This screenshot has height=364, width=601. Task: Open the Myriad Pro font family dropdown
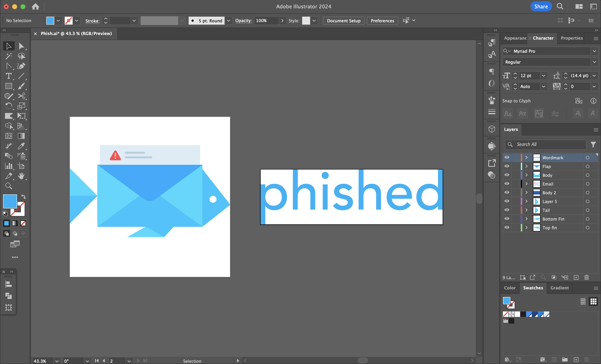pyautogui.click(x=594, y=51)
